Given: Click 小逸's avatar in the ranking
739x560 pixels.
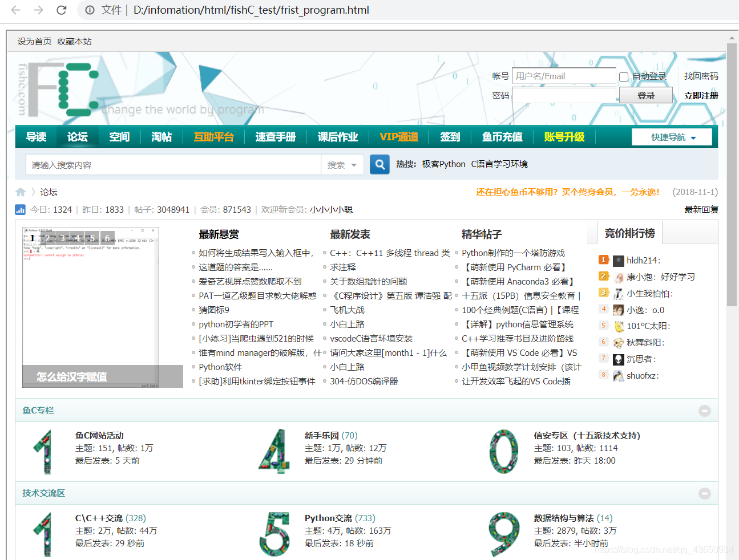Looking at the screenshot, I should click(x=618, y=310).
